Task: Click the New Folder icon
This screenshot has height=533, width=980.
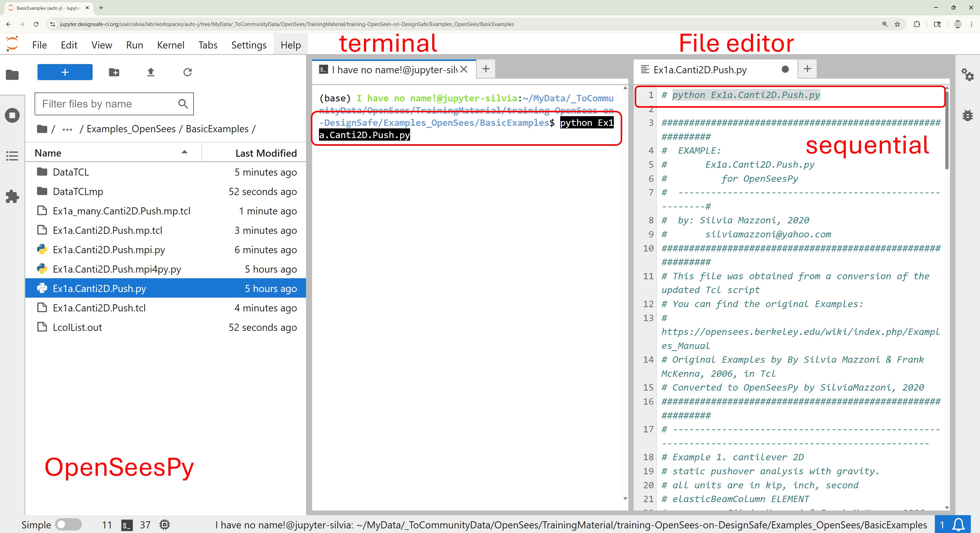Action: click(114, 72)
